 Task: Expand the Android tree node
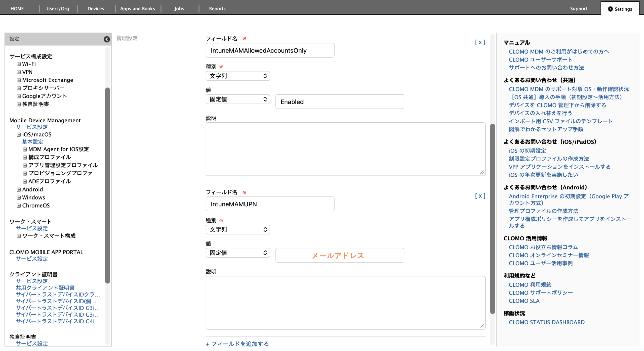pyautogui.click(x=19, y=189)
